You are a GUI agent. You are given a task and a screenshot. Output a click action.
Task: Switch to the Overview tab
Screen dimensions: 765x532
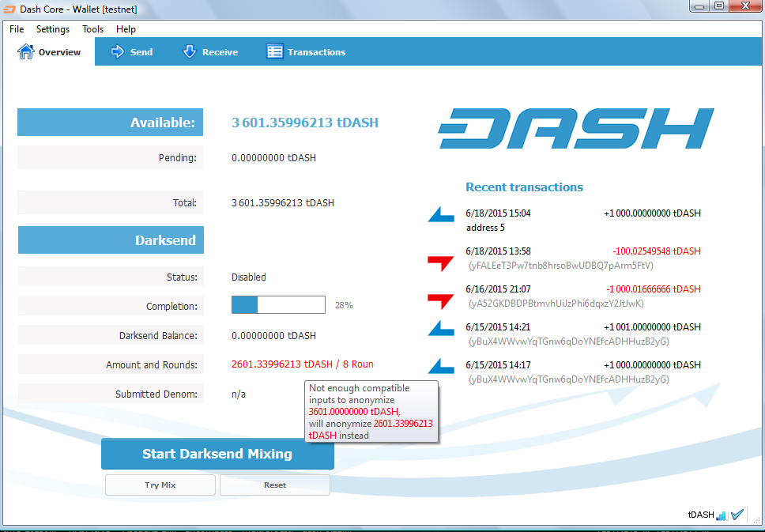click(x=49, y=51)
